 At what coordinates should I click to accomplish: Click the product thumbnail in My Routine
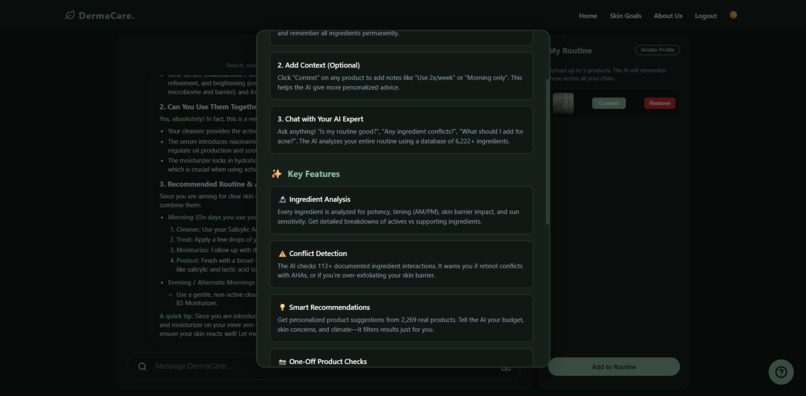click(x=563, y=103)
